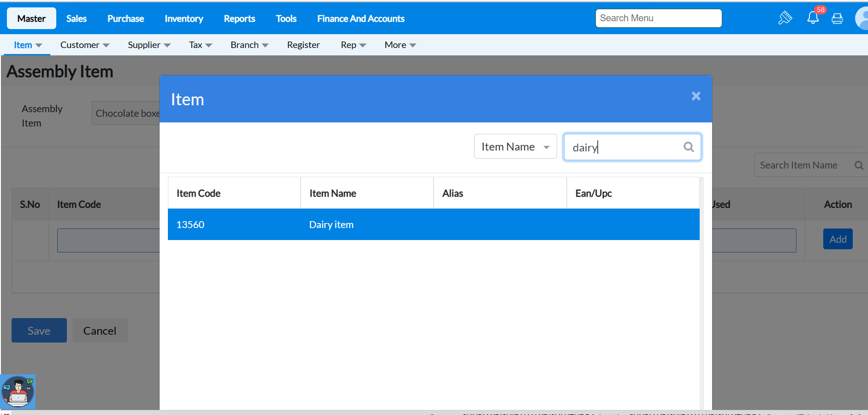The width and height of the screenshot is (868, 415).
Task: Focus the Search Menu field
Action: click(659, 18)
